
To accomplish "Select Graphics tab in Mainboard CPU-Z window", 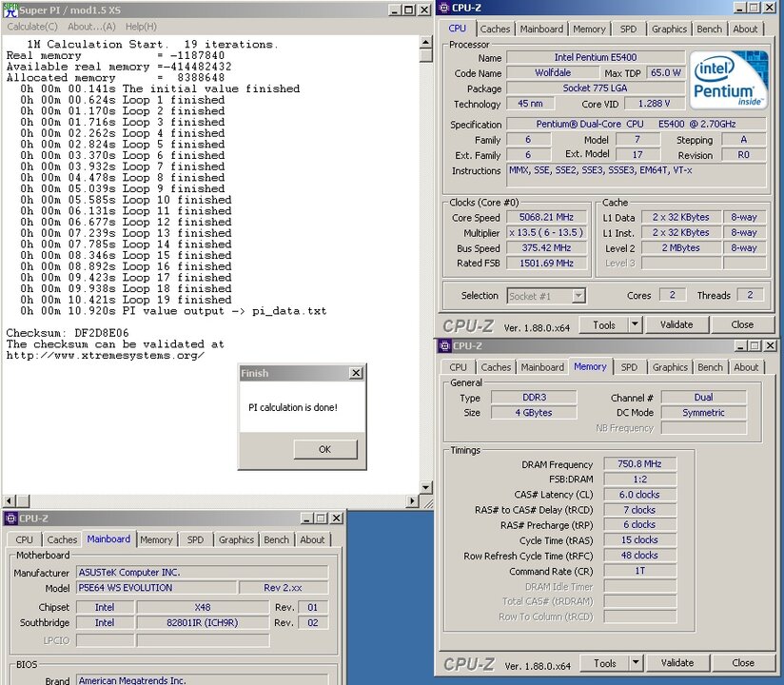I will pos(236,539).
